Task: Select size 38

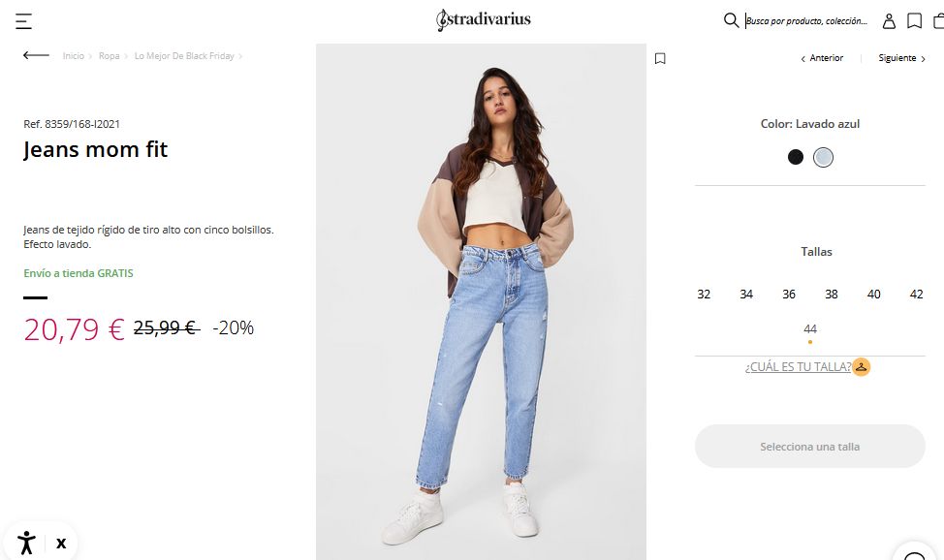Action: (832, 294)
